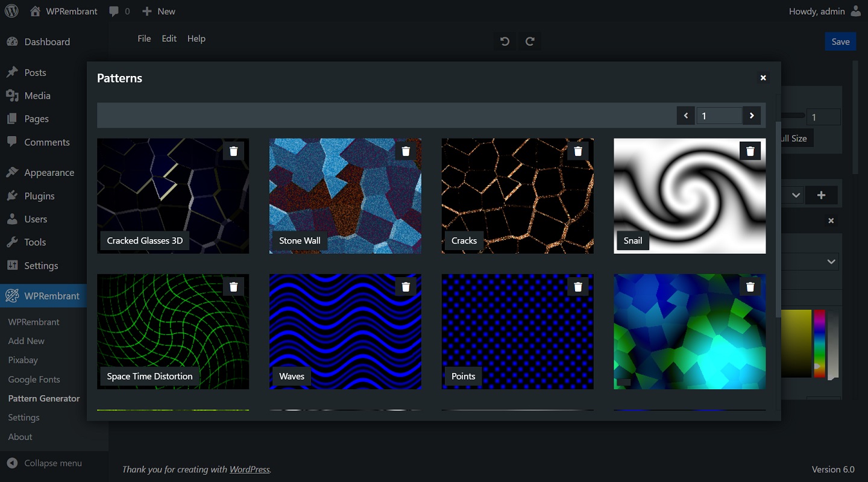
Task: Open comments via the speech bubble icon
Action: [114, 11]
